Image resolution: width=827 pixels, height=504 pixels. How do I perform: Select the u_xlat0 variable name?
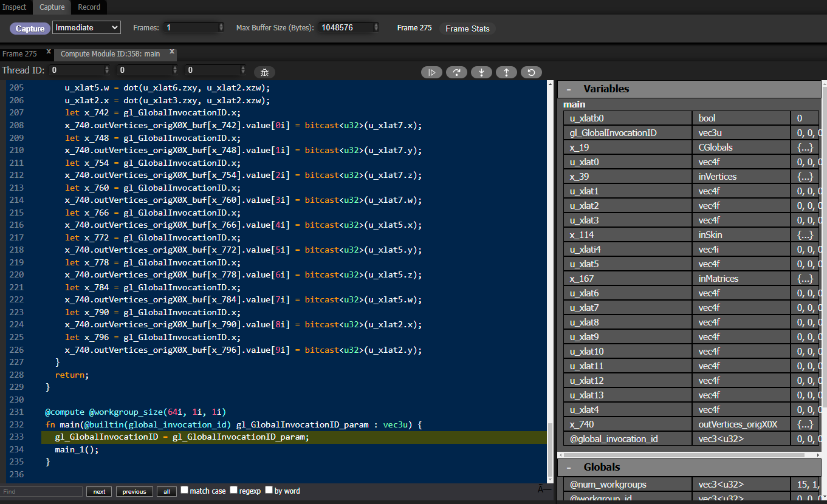pyautogui.click(x=584, y=162)
